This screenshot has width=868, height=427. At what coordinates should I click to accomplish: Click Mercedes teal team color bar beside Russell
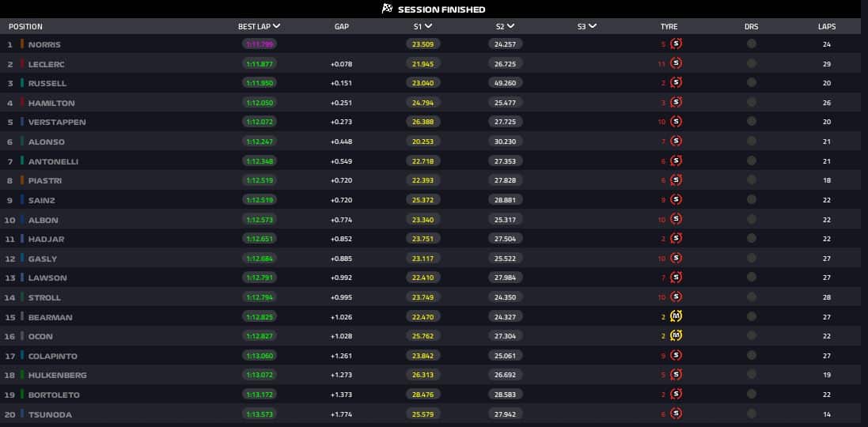(22, 83)
